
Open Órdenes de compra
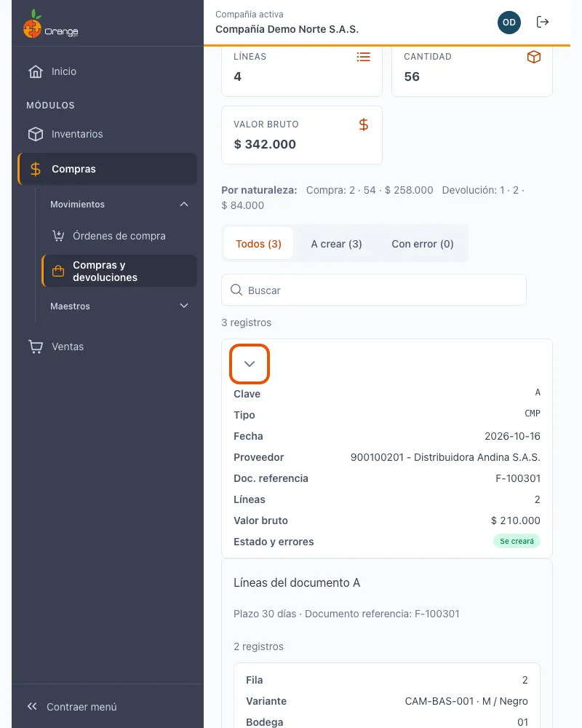point(119,236)
